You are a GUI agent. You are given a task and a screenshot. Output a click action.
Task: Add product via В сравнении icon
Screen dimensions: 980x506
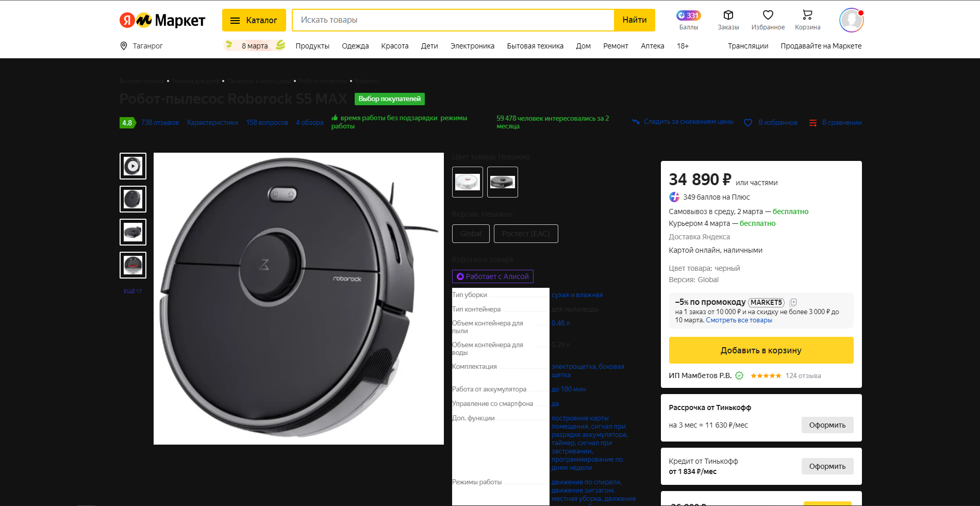pos(813,123)
